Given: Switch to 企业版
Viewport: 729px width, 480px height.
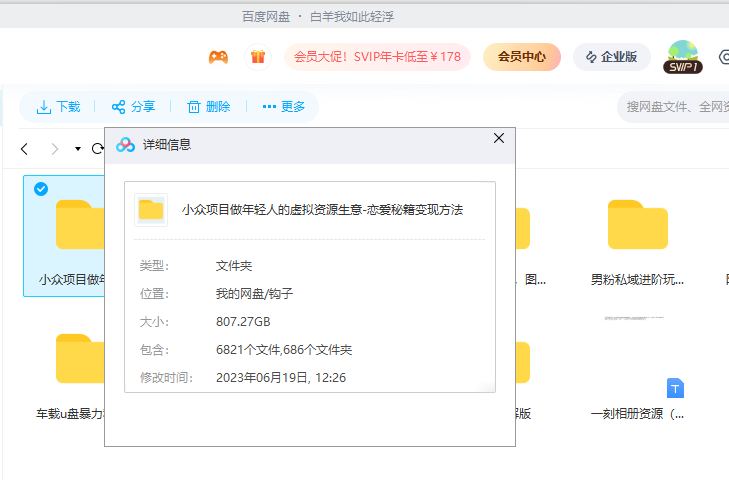Looking at the screenshot, I should [611, 57].
